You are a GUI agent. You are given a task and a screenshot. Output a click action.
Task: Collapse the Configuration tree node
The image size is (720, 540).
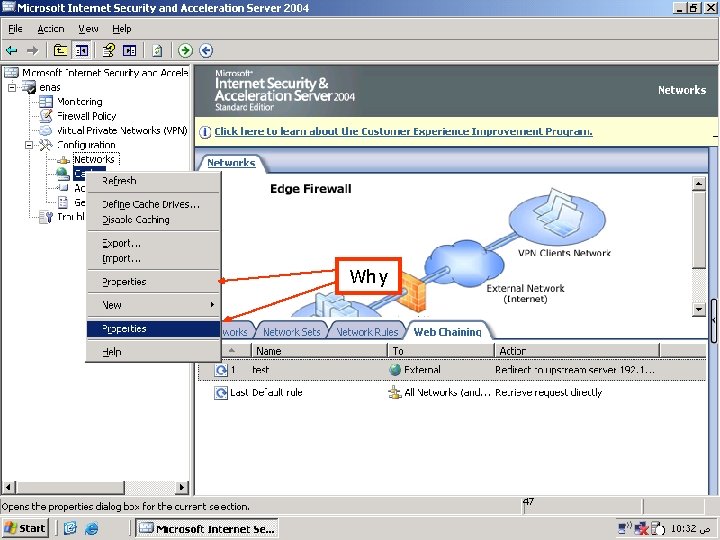coord(29,145)
